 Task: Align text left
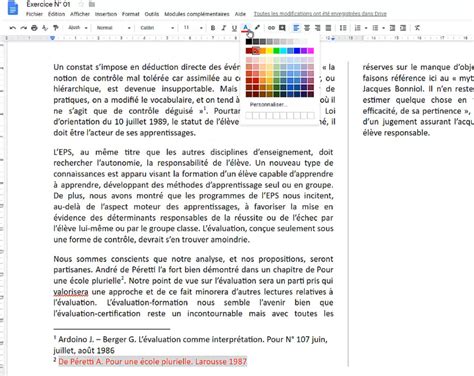point(296,28)
